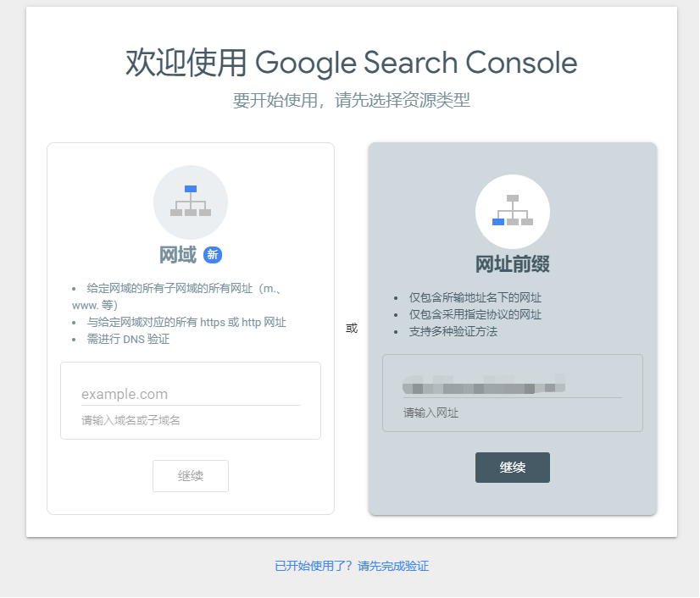Screen dimensions: 700x598
Task: Click the 请输入域名或子域名 helper text
Action: 131,420
